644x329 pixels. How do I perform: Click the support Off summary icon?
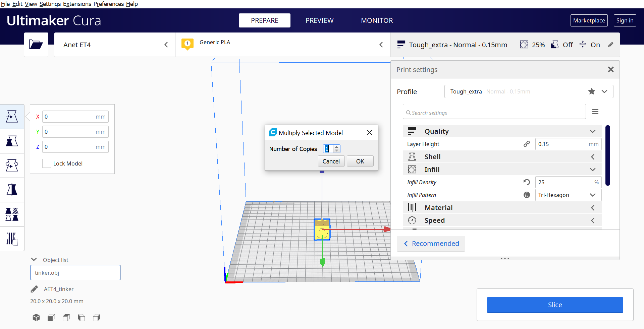555,45
